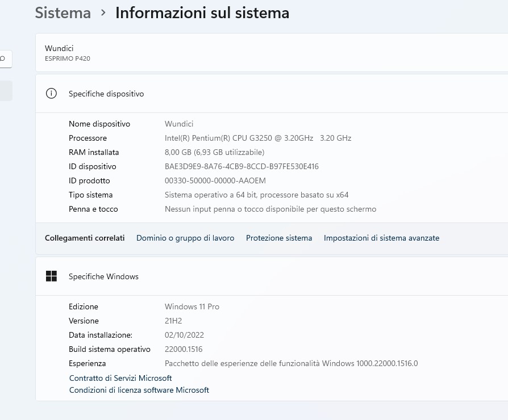The height and width of the screenshot is (420, 508).
Task: Select the 21H2 version value
Action: pyautogui.click(x=173, y=321)
